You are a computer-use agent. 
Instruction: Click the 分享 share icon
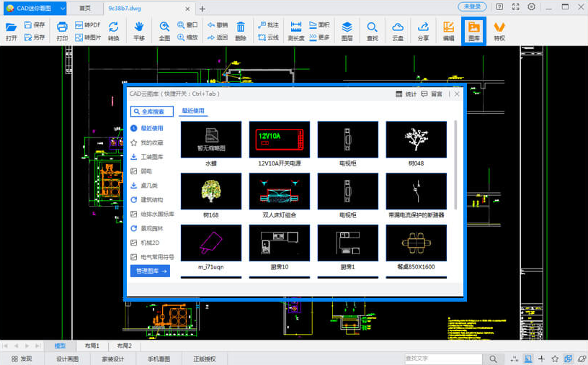[x=423, y=30]
